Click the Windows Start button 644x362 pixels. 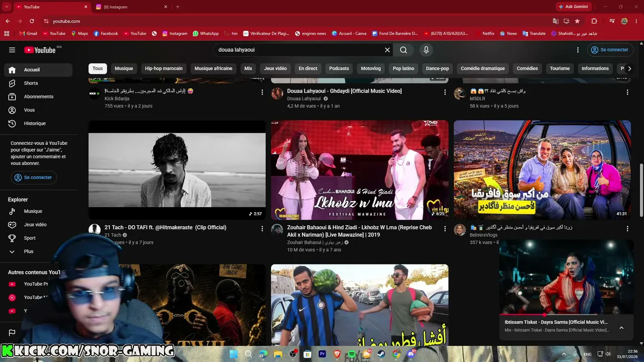(233, 354)
